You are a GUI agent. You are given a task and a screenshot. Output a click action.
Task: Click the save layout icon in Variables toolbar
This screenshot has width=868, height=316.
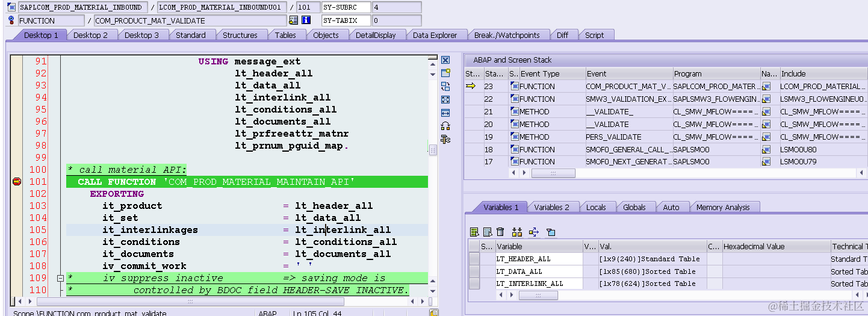pos(551,232)
